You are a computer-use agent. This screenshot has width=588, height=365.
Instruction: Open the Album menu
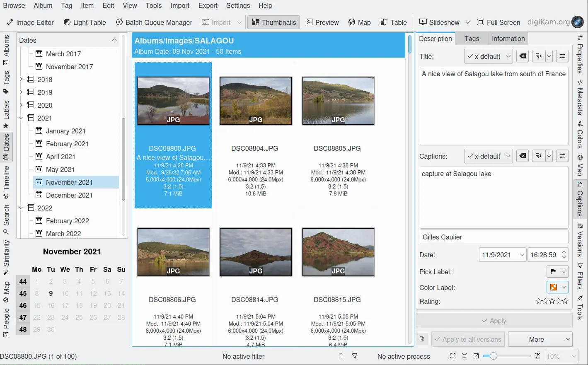click(43, 5)
